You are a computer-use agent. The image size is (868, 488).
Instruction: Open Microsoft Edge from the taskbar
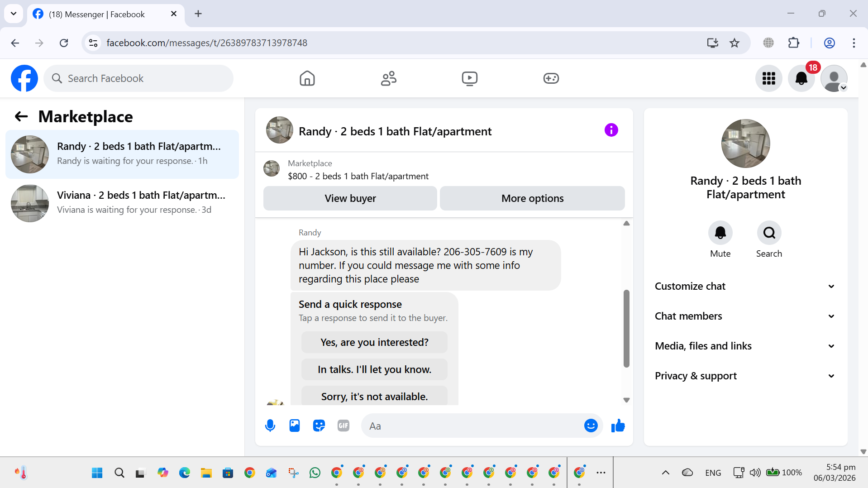click(185, 473)
